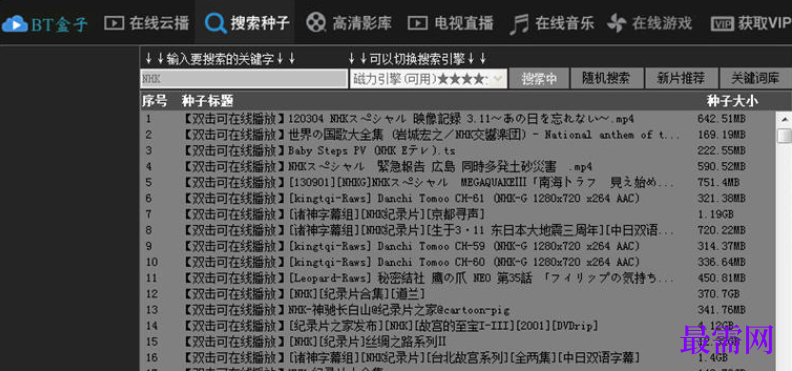Click the 370.7GB size cell
Viewport: 792px width, 371px height.
[x=718, y=294]
